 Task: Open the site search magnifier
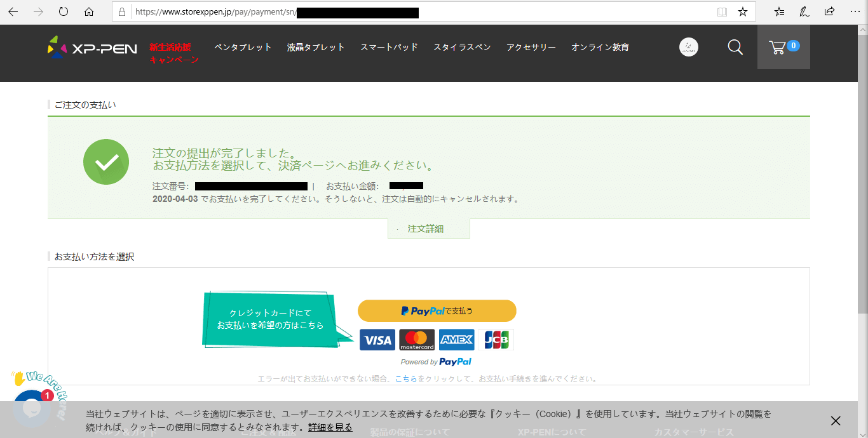pos(735,47)
